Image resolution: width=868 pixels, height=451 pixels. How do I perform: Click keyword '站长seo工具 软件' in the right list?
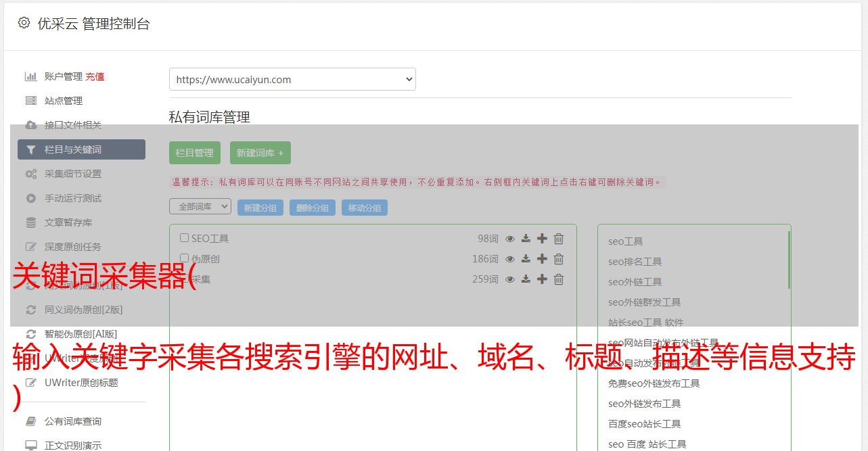(x=646, y=323)
